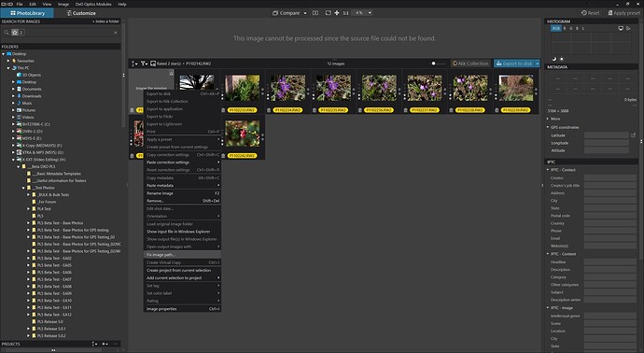Click the Compare button
This screenshot has height=353, width=644.
(x=287, y=13)
